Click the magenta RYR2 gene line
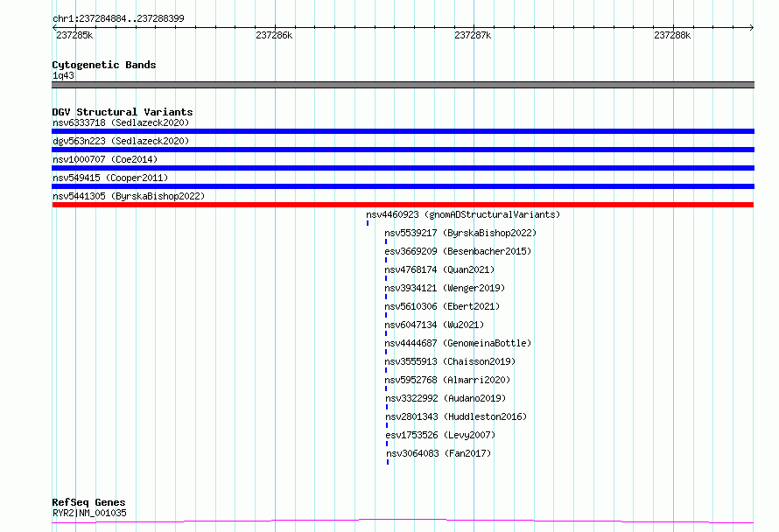This screenshot has width=779, height=532. coord(403,521)
